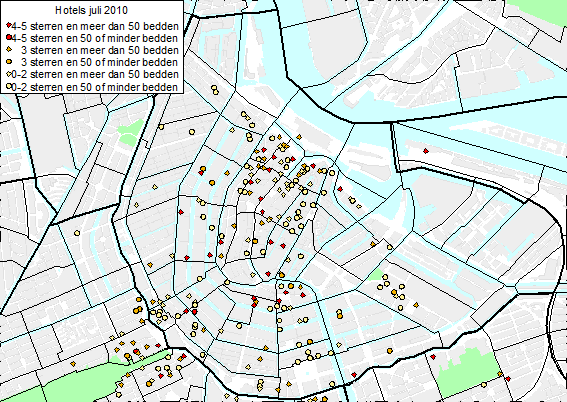Click the orange star marker beside the southeast park
Screen dimensions: 567x402
[500, 374]
